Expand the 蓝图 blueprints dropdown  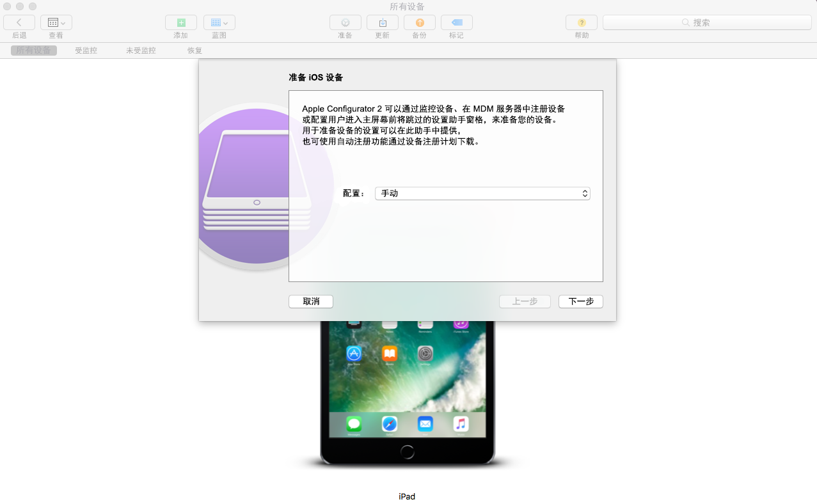219,22
